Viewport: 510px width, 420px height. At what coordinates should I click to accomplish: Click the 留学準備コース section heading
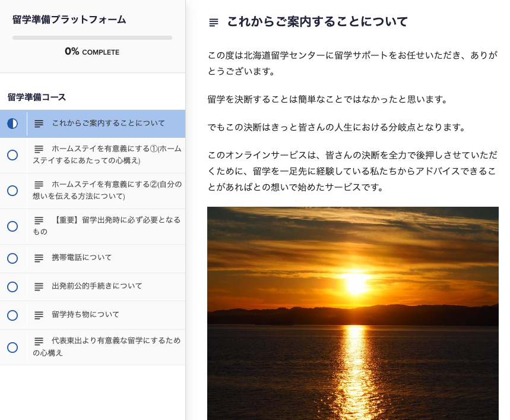click(x=37, y=97)
